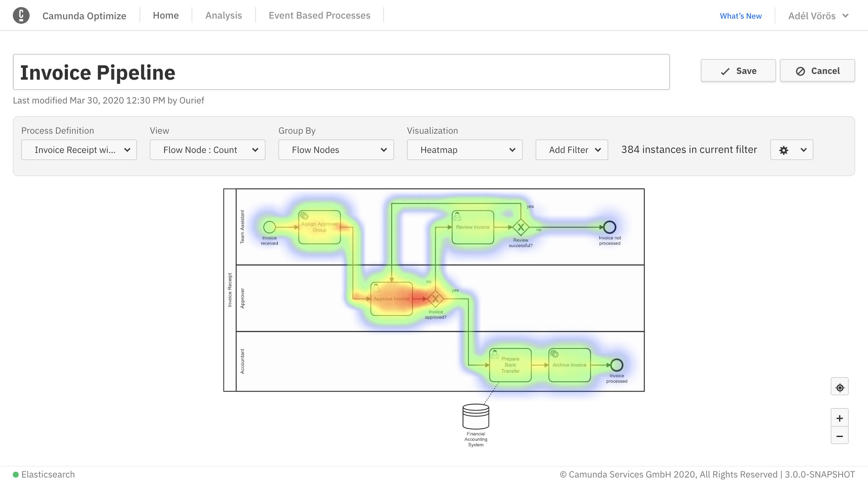The width and height of the screenshot is (868, 482).
Task: Switch to the Analysis tab
Action: click(224, 16)
